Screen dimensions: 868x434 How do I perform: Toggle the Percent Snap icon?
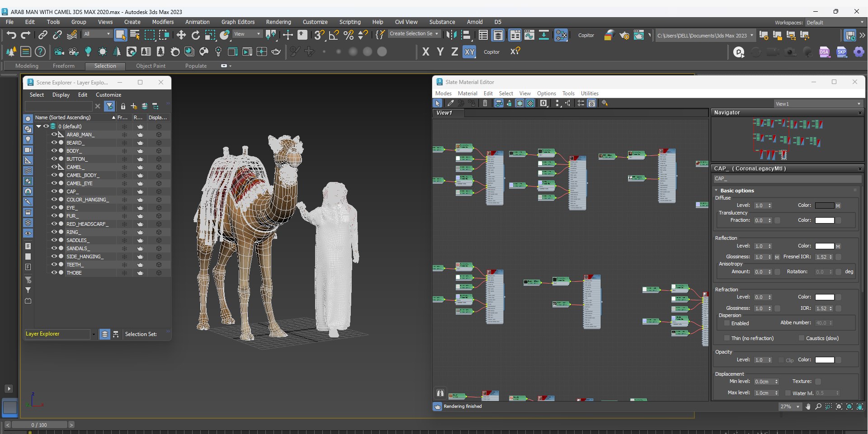(x=349, y=35)
